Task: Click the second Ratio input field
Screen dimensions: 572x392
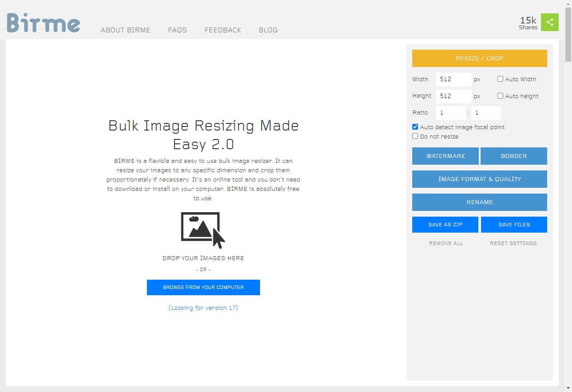Action: coord(486,113)
